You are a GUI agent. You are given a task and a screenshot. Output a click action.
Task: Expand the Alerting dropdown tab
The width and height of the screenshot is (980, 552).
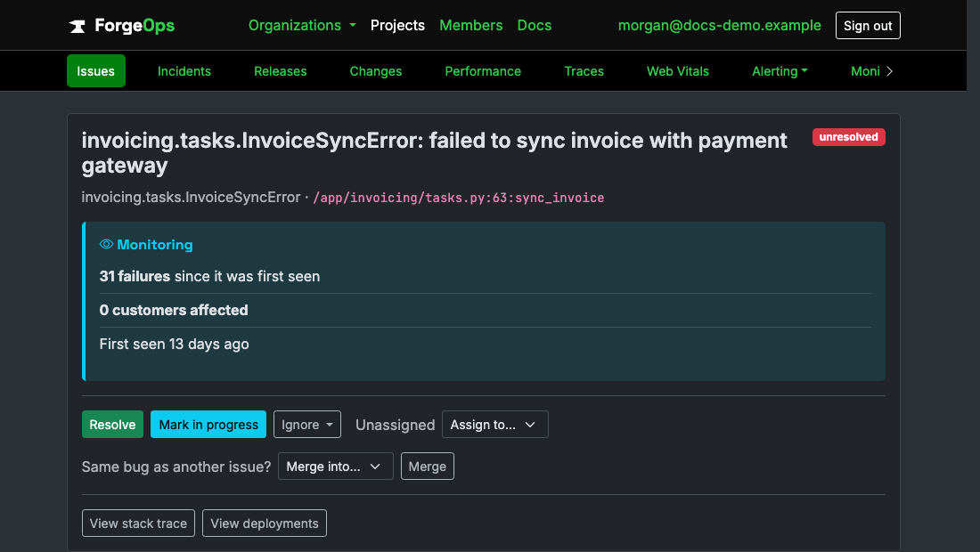(x=780, y=71)
